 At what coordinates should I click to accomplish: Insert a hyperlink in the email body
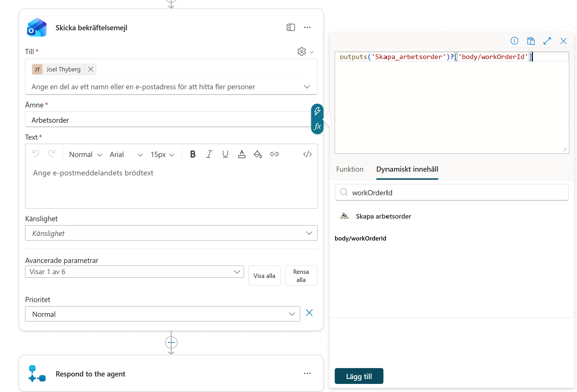(x=274, y=154)
